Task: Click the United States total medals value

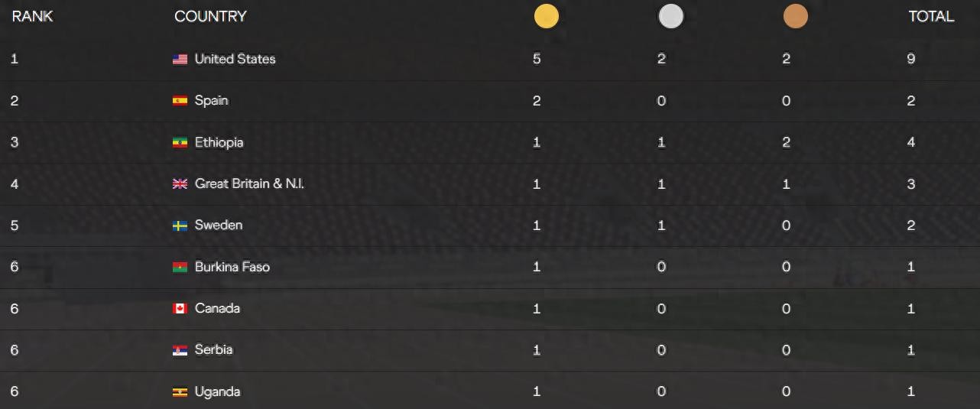Action: (x=910, y=60)
